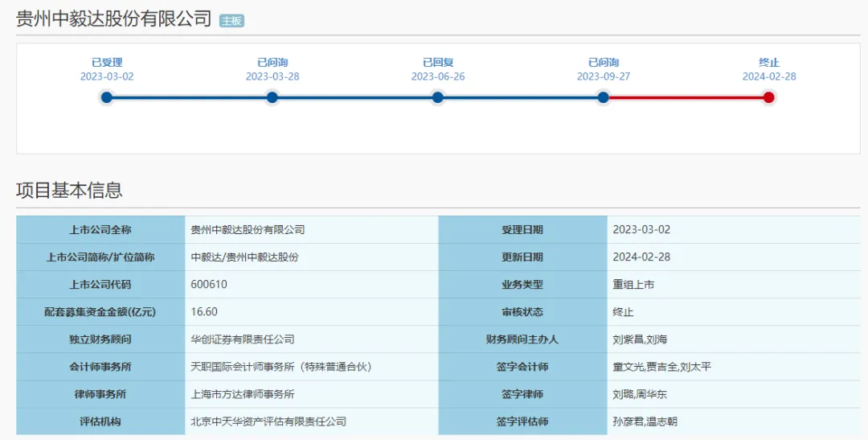Click the 更新日期 header cell

[x=522, y=257]
